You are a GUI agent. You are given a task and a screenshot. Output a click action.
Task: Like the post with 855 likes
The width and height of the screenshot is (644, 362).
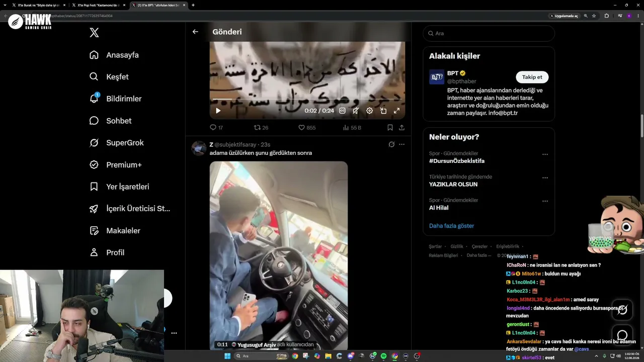(x=307, y=128)
